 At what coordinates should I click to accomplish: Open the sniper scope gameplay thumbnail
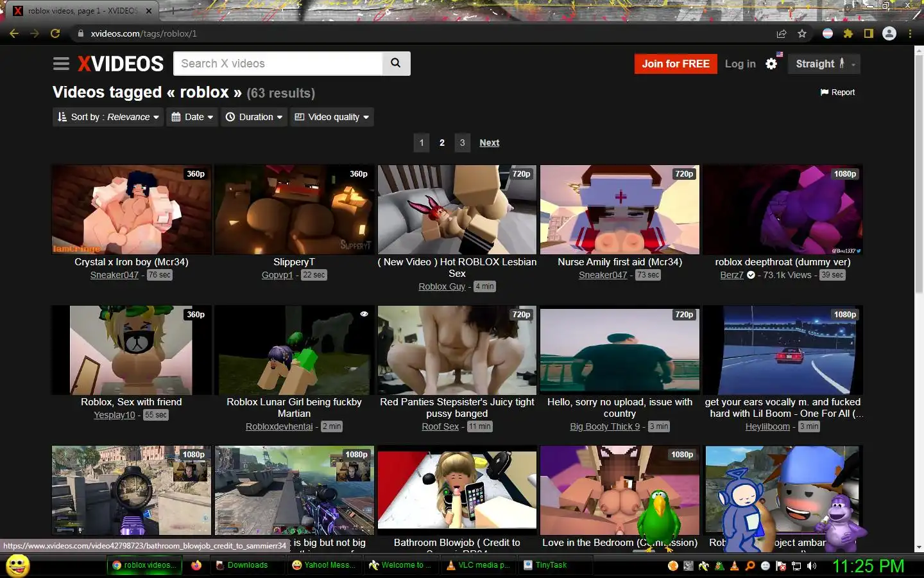point(132,491)
